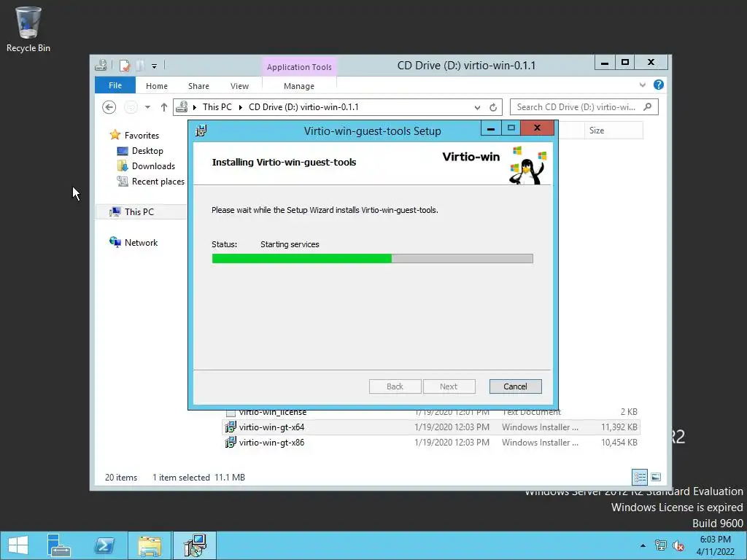Click the Virtio-win penguin logo

pos(528,166)
